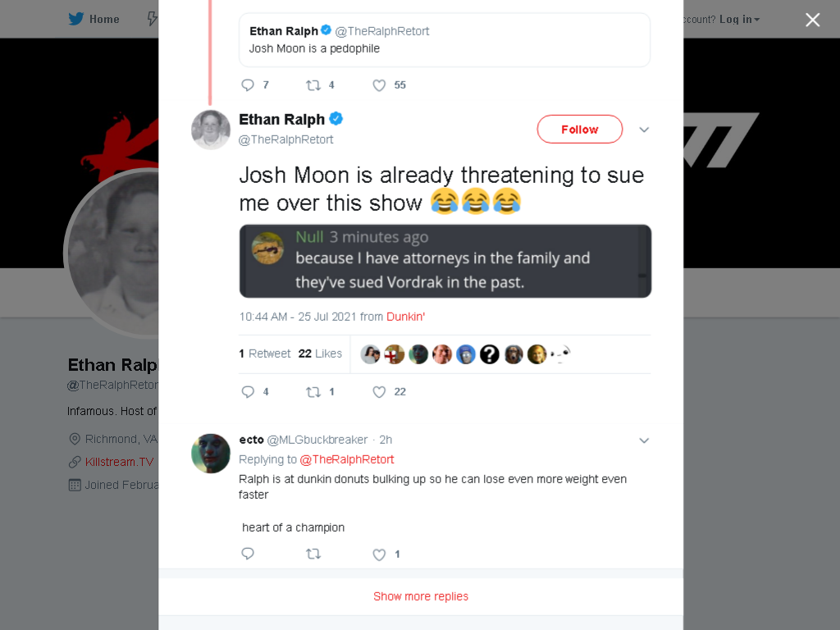
Task: Open the Log in dropdown
Action: click(x=740, y=20)
